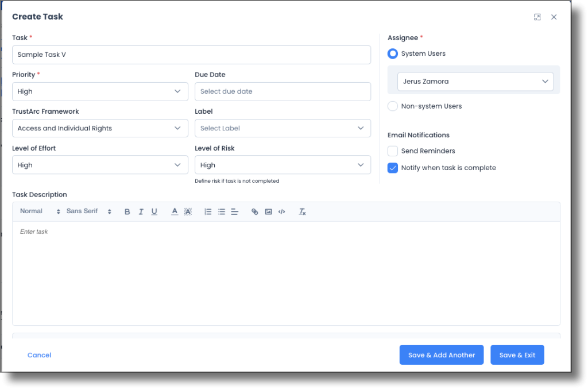Toggle underline in the description toolbar
This screenshot has width=588, height=389.
coord(154,211)
